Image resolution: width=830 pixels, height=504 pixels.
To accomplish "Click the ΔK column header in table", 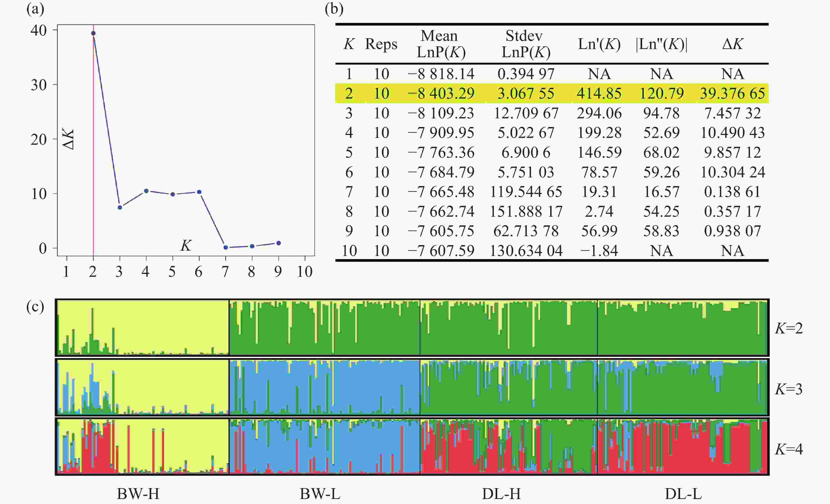I will coord(732,44).
